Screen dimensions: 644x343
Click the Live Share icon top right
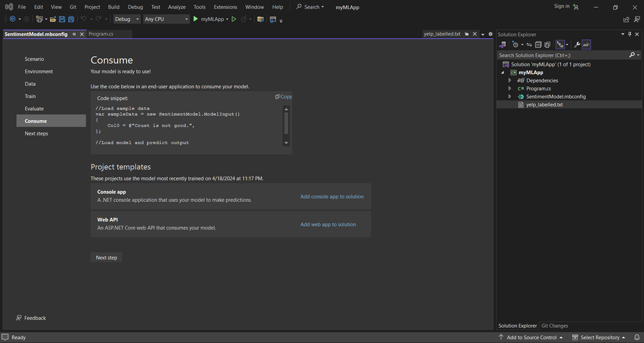pos(626,19)
